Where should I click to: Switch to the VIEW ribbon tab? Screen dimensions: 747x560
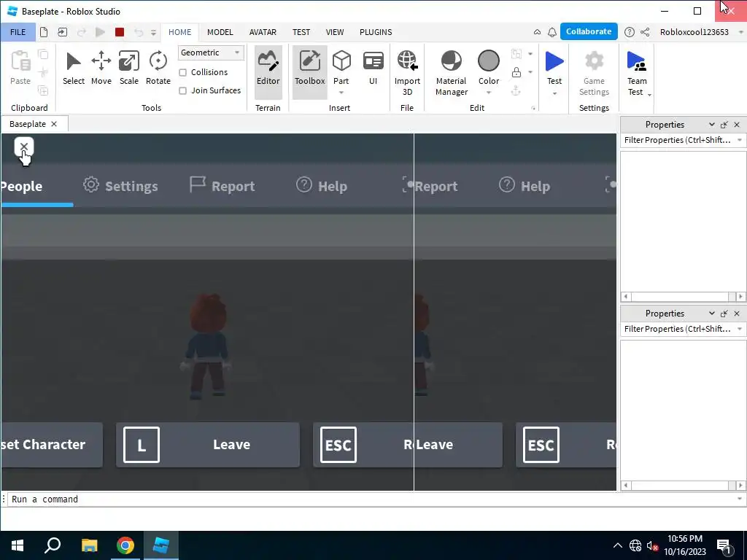click(334, 32)
